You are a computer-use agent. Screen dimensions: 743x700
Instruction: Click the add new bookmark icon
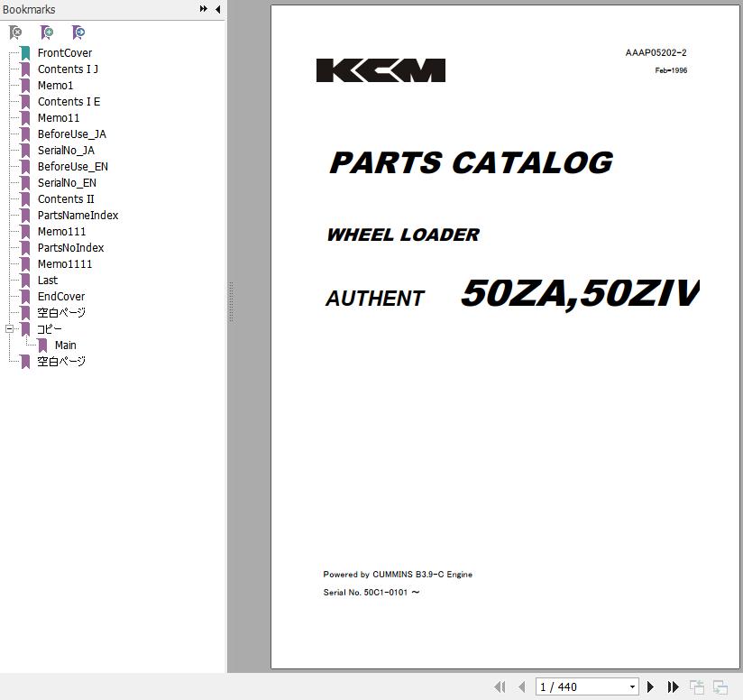[47, 32]
